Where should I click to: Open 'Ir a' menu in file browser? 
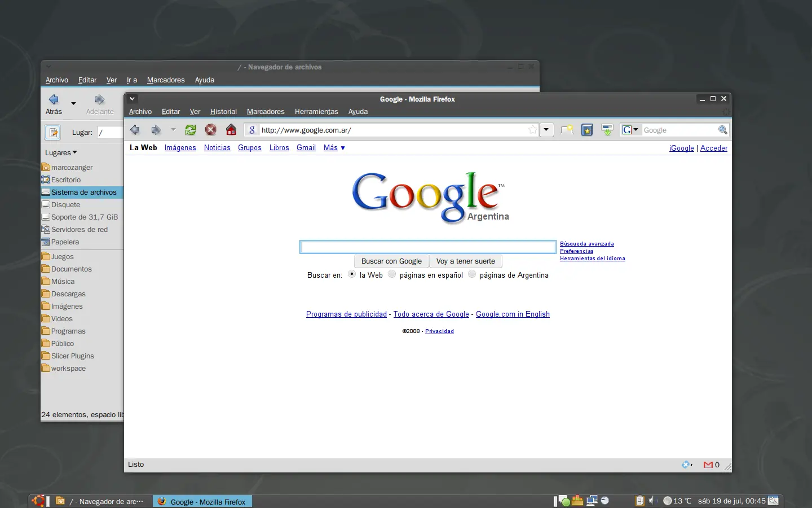[132, 80]
